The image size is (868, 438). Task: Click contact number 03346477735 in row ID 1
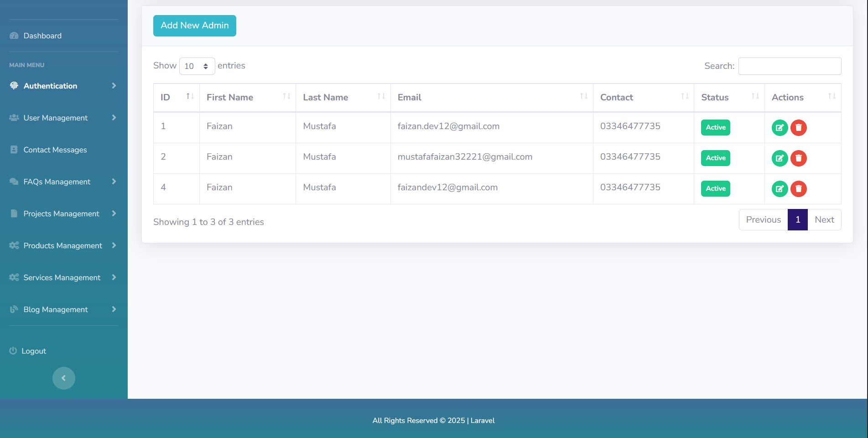(x=630, y=126)
